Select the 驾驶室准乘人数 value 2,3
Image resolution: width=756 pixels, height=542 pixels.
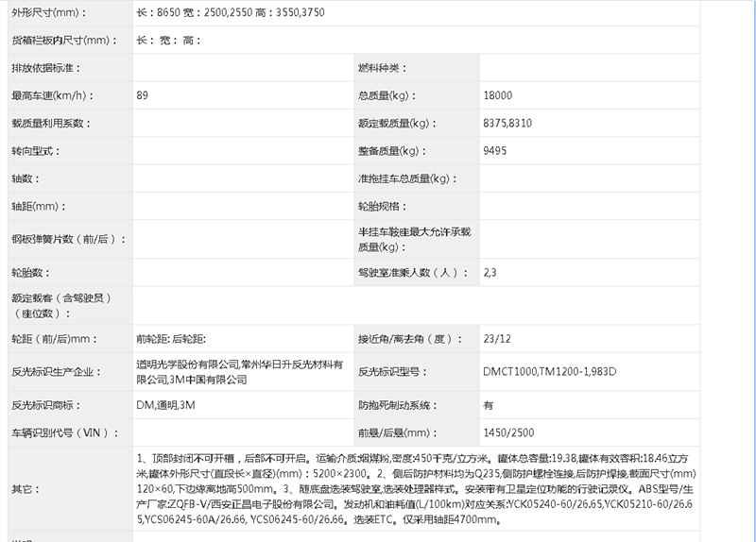pyautogui.click(x=490, y=272)
